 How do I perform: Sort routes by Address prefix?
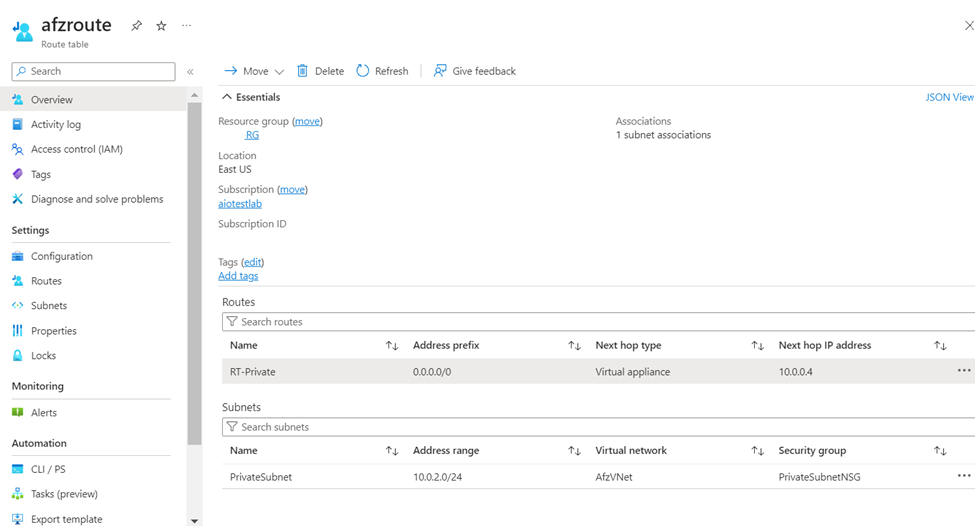574,346
